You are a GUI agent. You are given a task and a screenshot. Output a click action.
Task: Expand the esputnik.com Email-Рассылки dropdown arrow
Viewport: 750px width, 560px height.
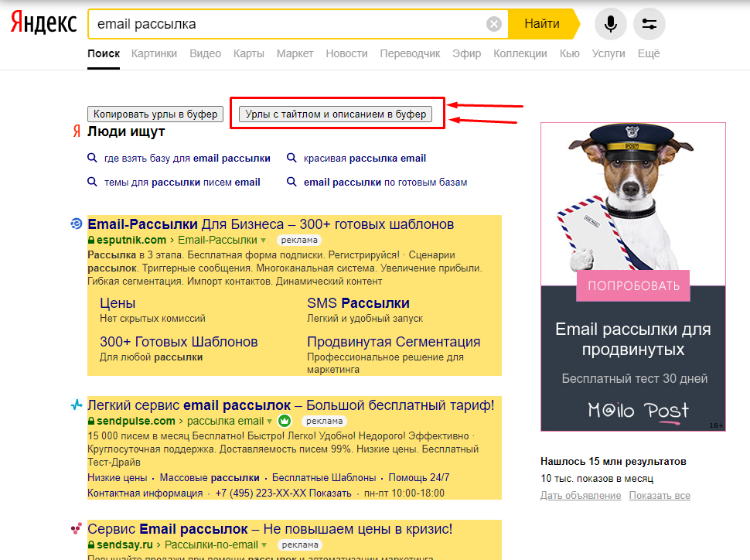tap(263, 241)
